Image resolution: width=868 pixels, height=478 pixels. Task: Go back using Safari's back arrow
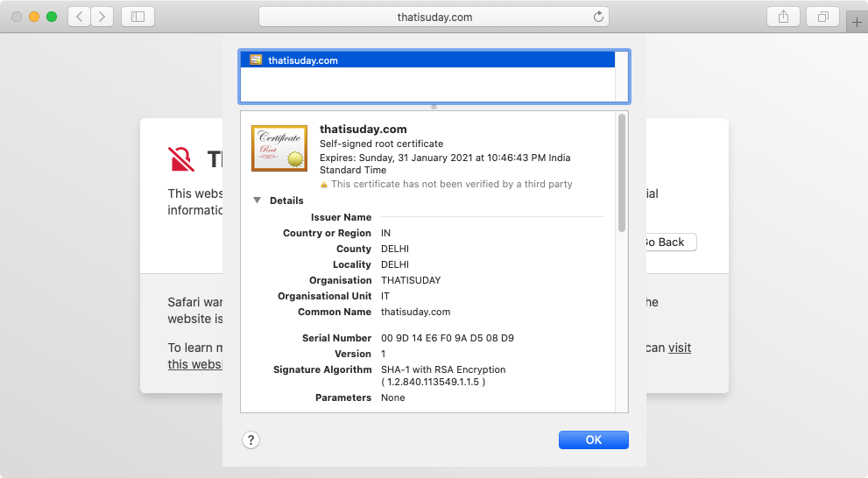coord(80,17)
